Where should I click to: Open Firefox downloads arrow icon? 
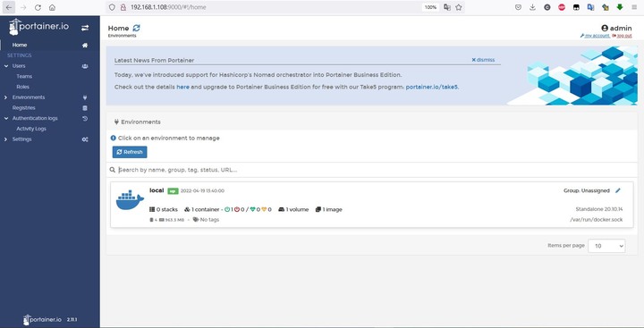tap(533, 7)
